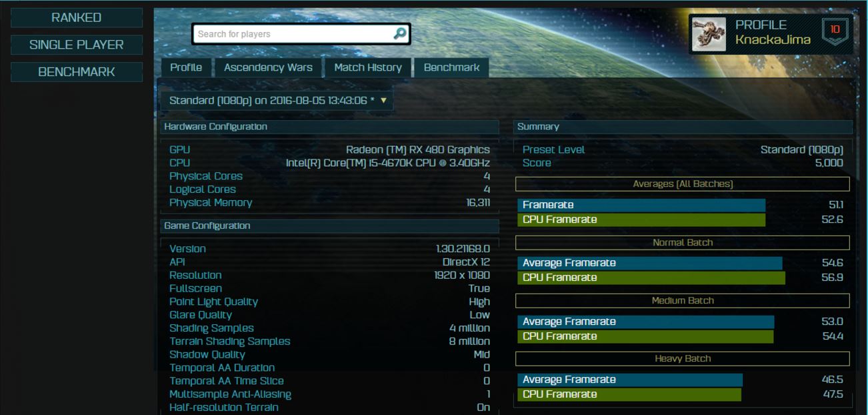Select the Standard (1080p) benchmark run selector
868x415 pixels.
point(277,101)
